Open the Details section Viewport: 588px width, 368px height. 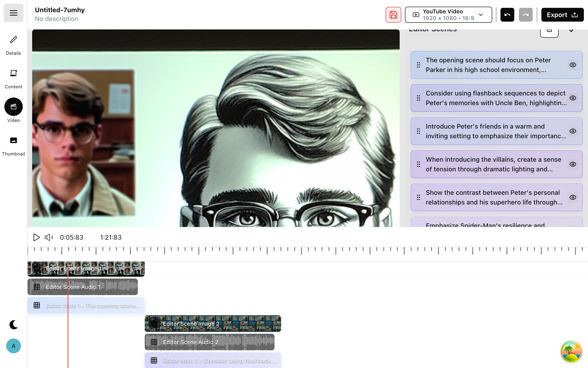tap(13, 46)
